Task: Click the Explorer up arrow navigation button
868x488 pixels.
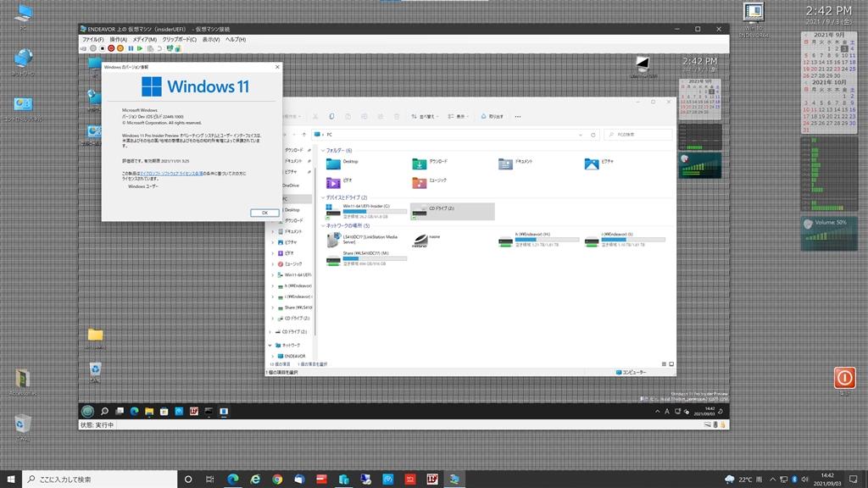Action: pos(304,135)
